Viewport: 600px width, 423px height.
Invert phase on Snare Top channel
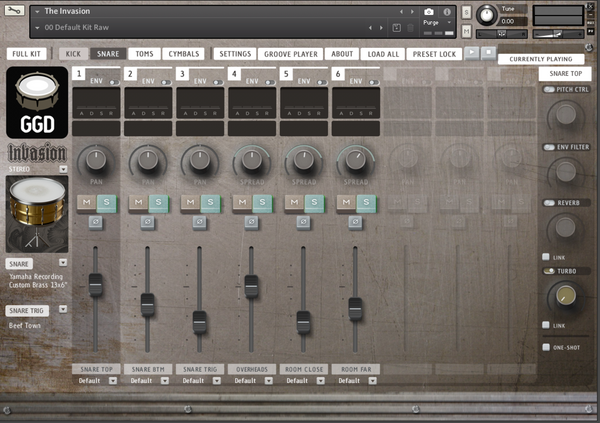point(96,222)
